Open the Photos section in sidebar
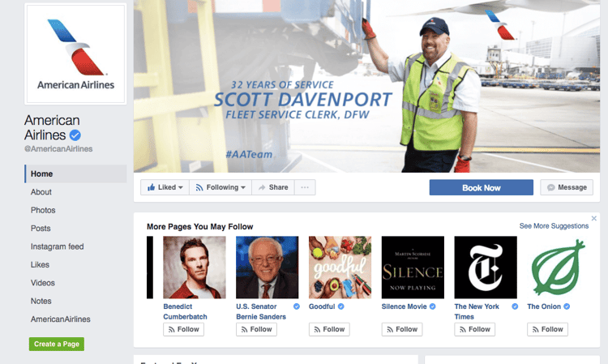This screenshot has width=608, height=364. pos(43,210)
